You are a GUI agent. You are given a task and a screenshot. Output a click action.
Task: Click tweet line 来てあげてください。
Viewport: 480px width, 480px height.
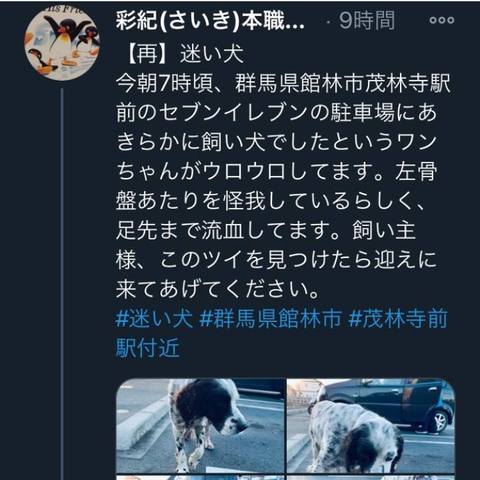pyautogui.click(x=218, y=289)
